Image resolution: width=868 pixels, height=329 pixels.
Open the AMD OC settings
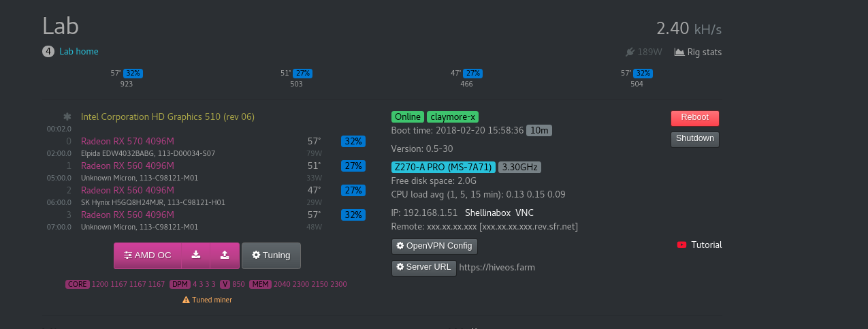pyautogui.click(x=148, y=255)
